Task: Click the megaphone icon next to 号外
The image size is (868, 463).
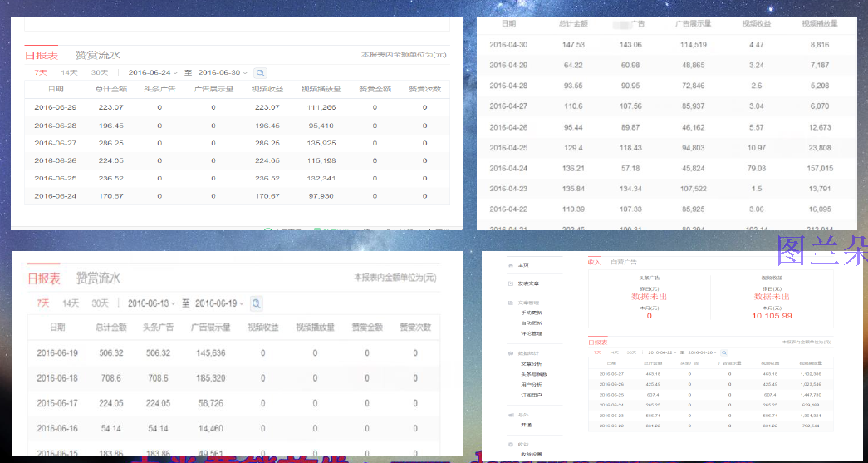Action: [510, 415]
